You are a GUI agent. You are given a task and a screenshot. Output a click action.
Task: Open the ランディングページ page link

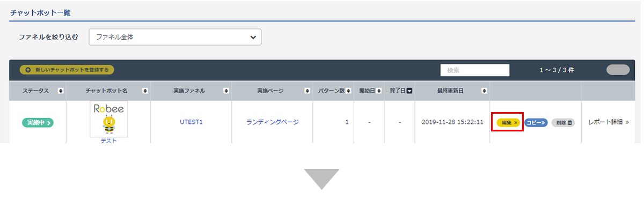point(273,122)
